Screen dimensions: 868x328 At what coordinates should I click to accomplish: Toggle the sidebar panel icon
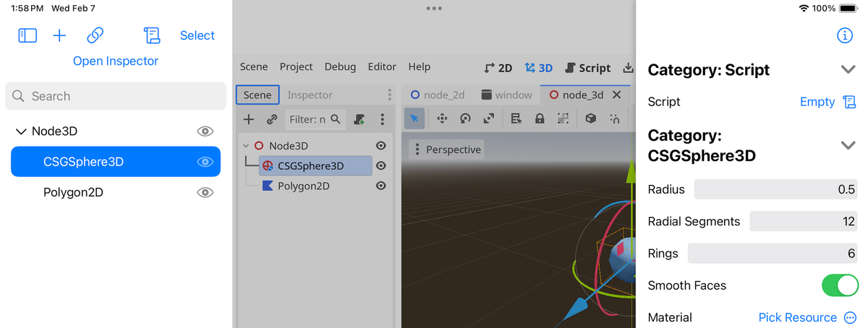[x=27, y=35]
